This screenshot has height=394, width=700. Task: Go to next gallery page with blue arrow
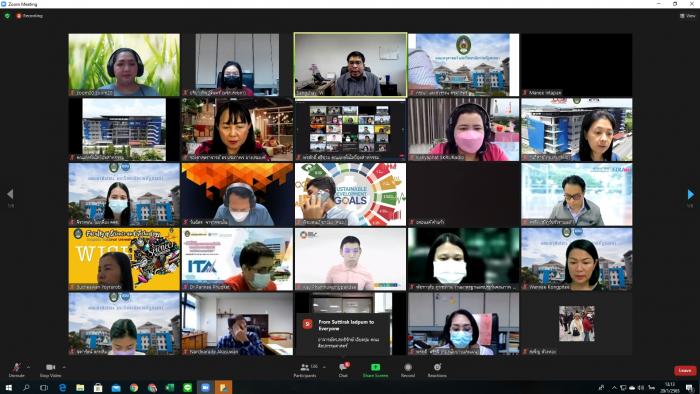tap(691, 194)
